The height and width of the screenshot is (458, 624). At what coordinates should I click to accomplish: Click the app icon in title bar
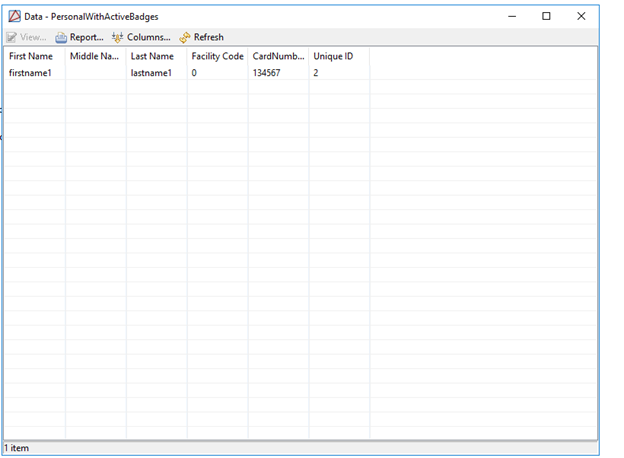(x=14, y=16)
